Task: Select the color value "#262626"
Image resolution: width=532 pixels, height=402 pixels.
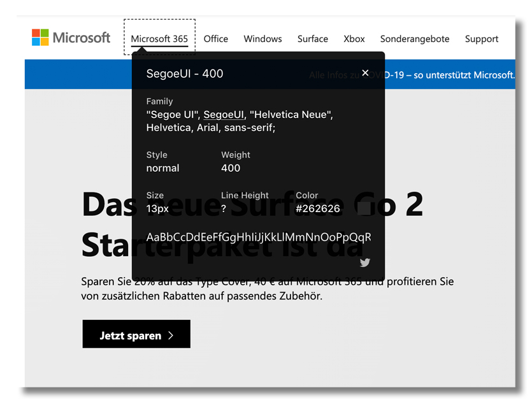Action: coord(317,208)
